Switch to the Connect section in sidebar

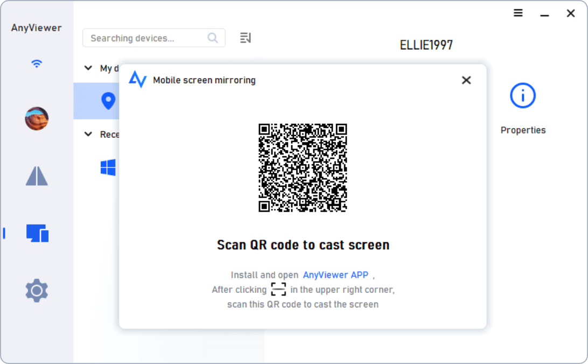point(37,176)
